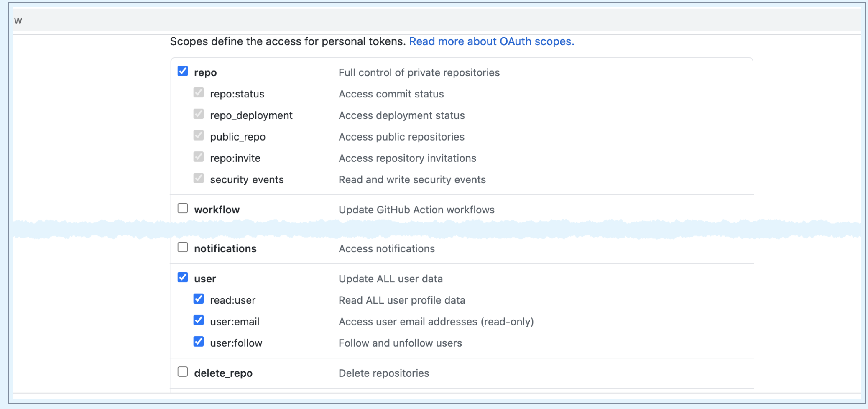Uncheck the user:email checkbox
This screenshot has height=409, width=868.
pos(199,320)
